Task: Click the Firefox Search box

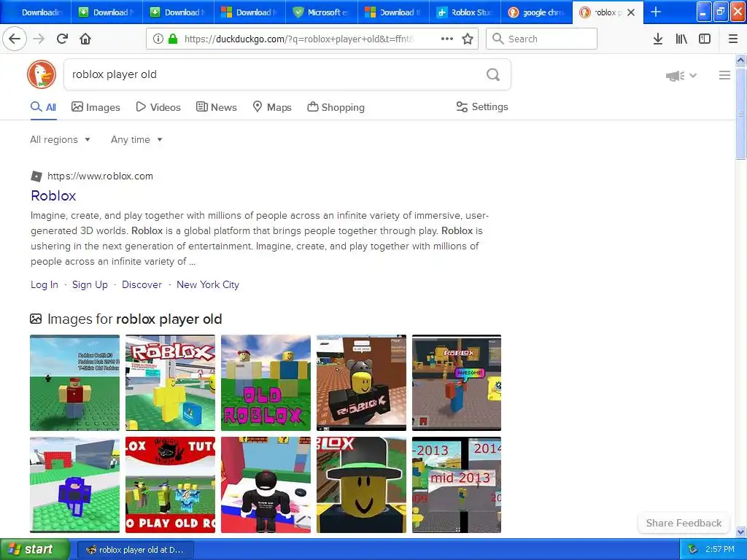Action: pos(541,39)
